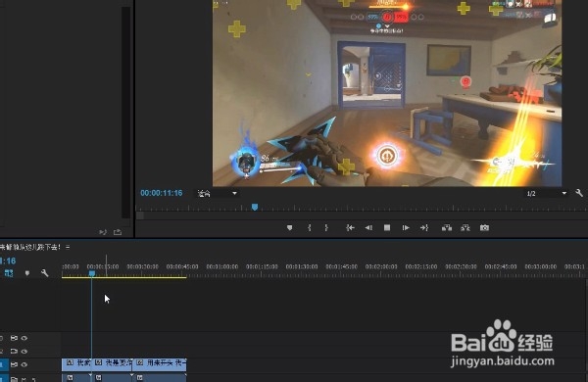Screen dimensions: 588x382
Task: Open timeline display settings wrench
Action: 45,273
